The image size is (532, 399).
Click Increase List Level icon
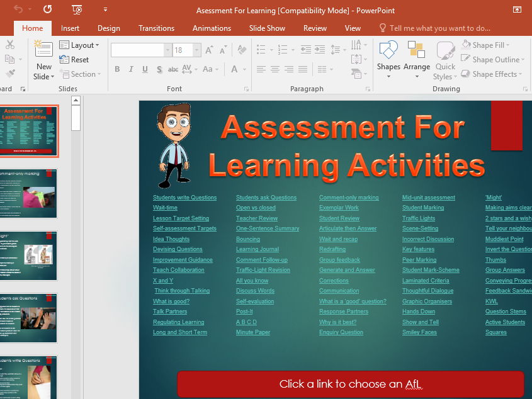pos(320,50)
